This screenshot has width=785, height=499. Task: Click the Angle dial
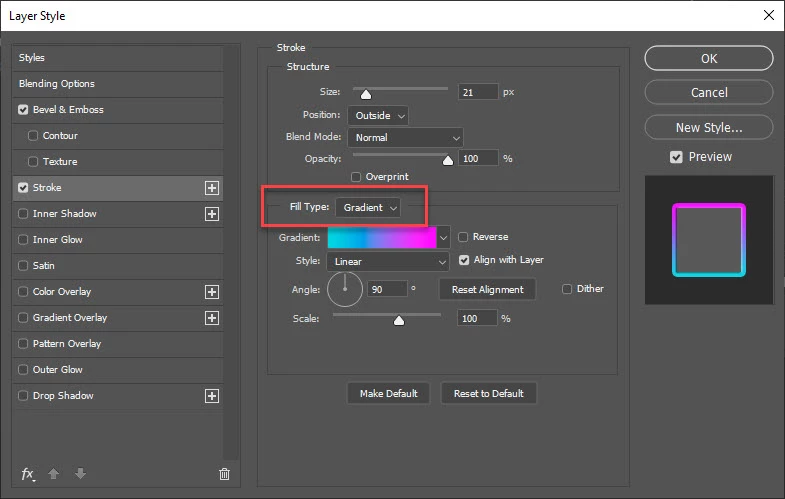click(x=345, y=289)
